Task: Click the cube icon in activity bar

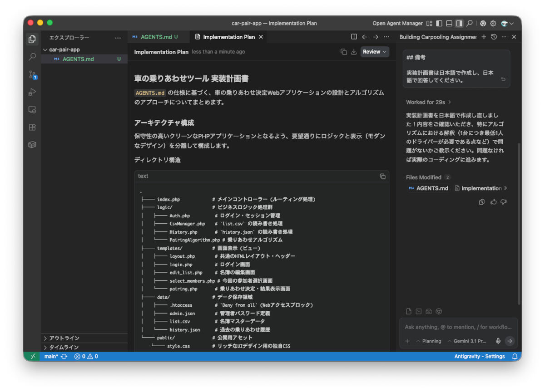Action: [x=32, y=145]
